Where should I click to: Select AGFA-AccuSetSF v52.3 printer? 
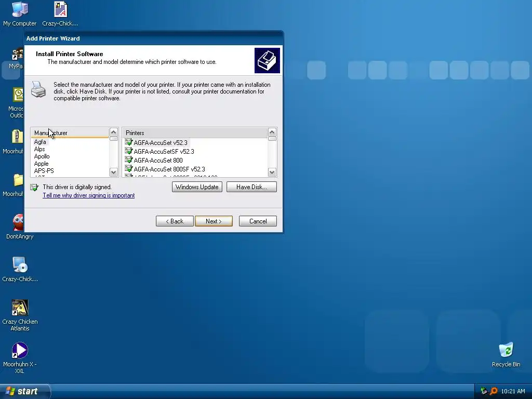point(164,152)
